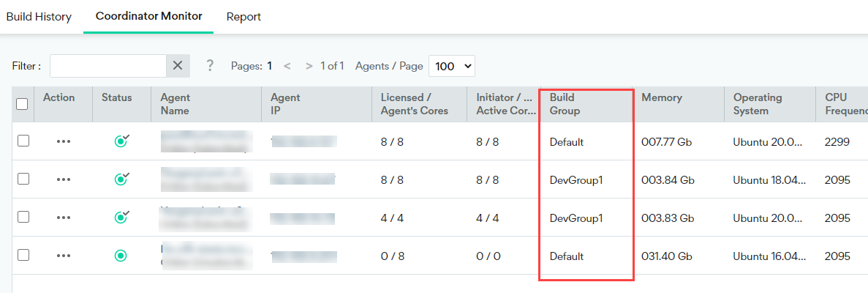Screen dimensions: 868x293
Task: Open filter help question mark icon
Action: 210,66
